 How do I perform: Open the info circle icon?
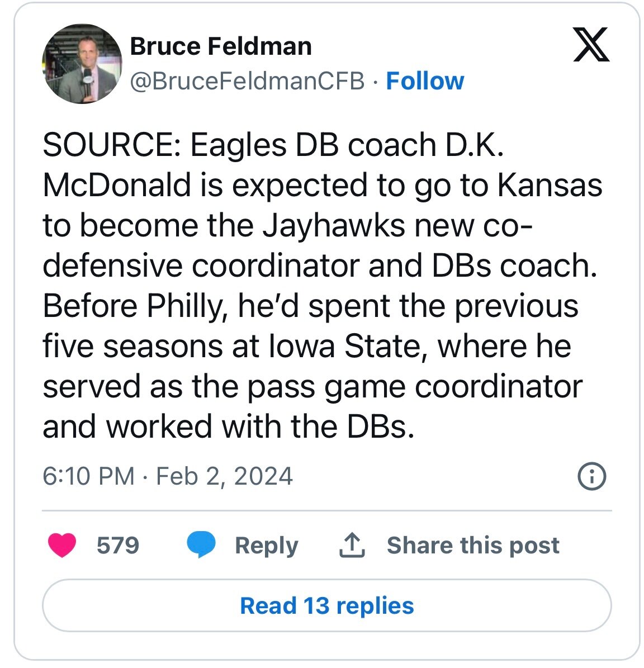[591, 476]
